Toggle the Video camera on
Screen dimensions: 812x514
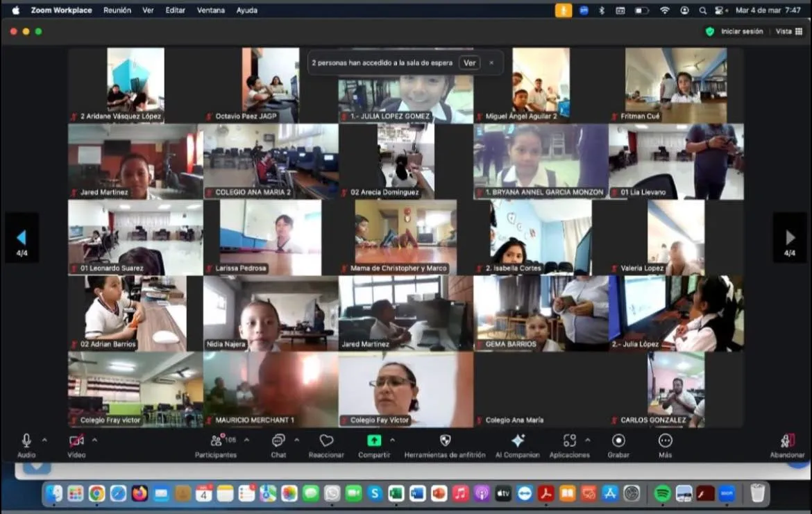click(x=76, y=440)
